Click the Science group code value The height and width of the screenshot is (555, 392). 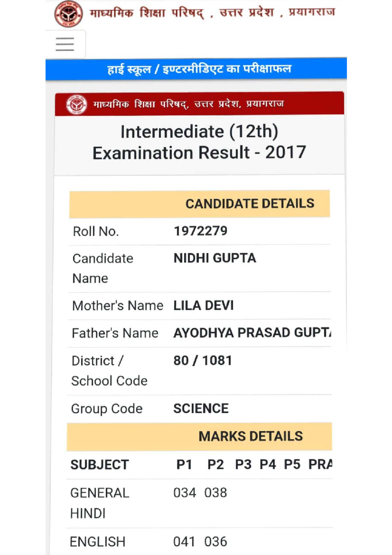tap(201, 409)
